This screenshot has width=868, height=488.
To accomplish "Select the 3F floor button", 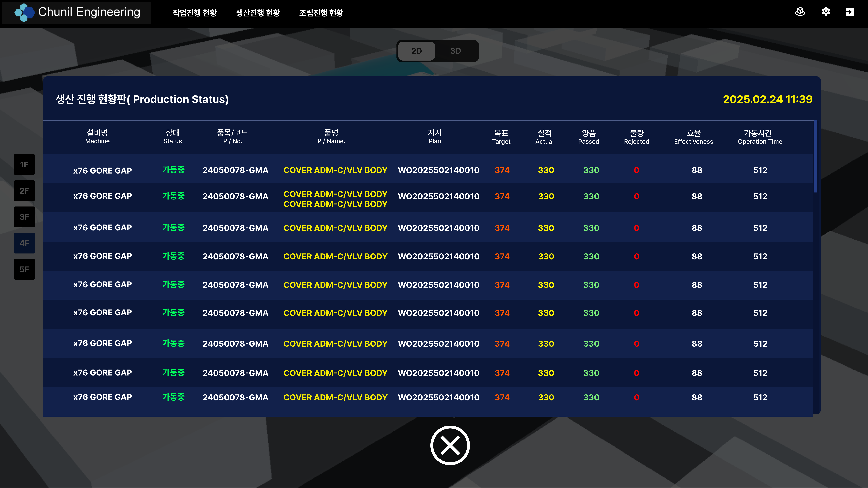I will click(x=24, y=217).
